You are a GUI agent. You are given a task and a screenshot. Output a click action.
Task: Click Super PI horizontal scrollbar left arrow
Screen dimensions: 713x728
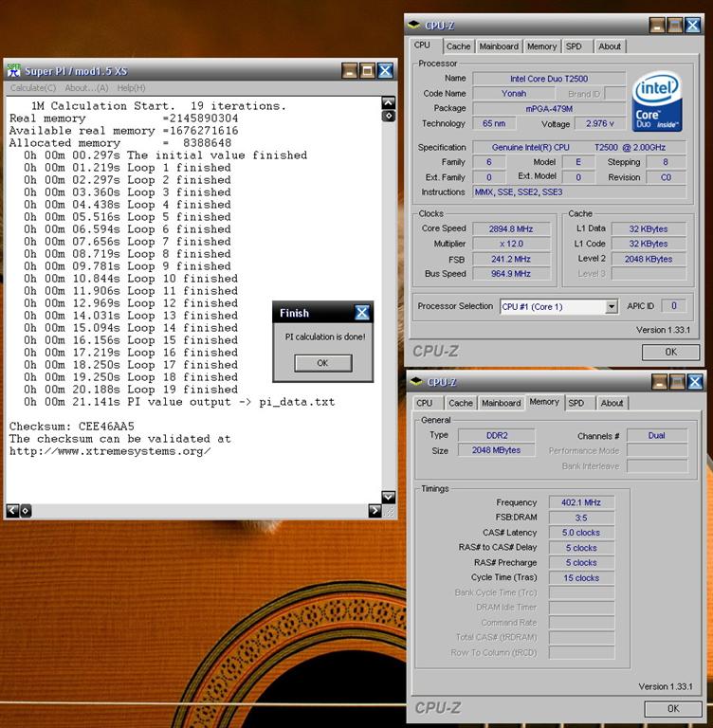(12, 511)
